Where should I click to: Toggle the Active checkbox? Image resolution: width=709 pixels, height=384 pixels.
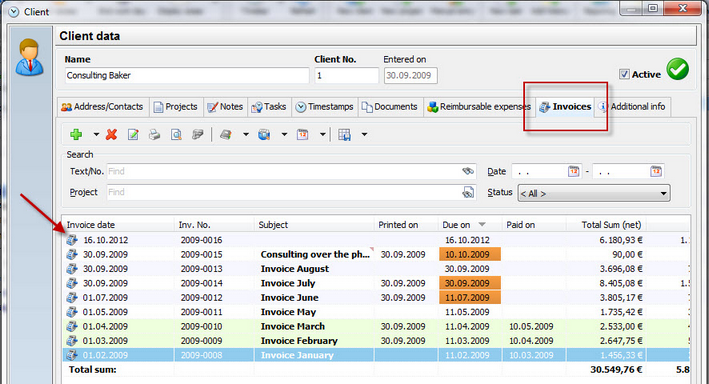pyautogui.click(x=624, y=74)
